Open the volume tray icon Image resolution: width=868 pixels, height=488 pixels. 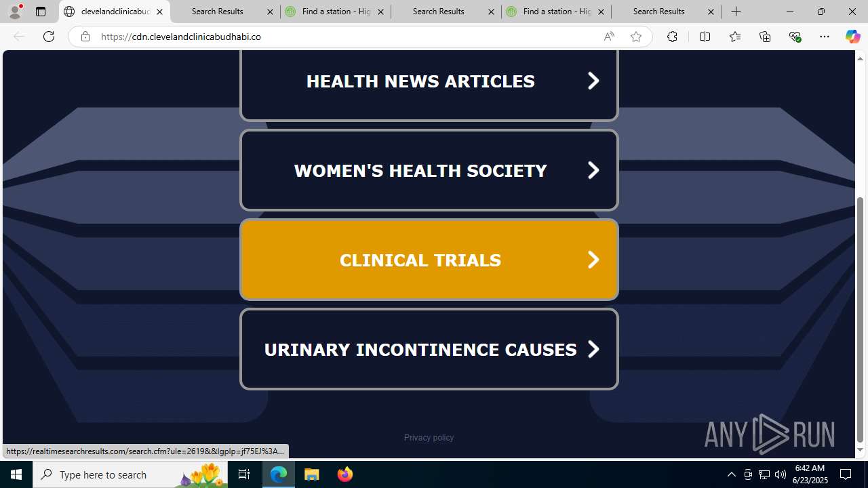[781, 474]
